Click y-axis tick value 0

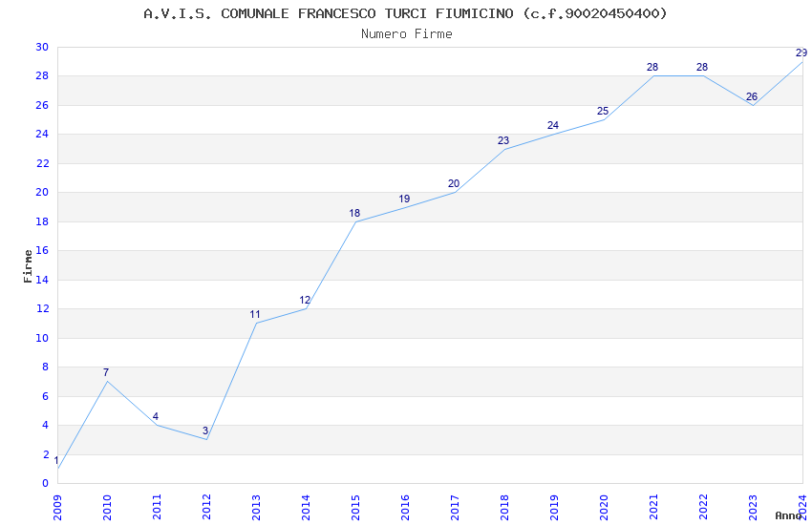pyautogui.click(x=46, y=484)
